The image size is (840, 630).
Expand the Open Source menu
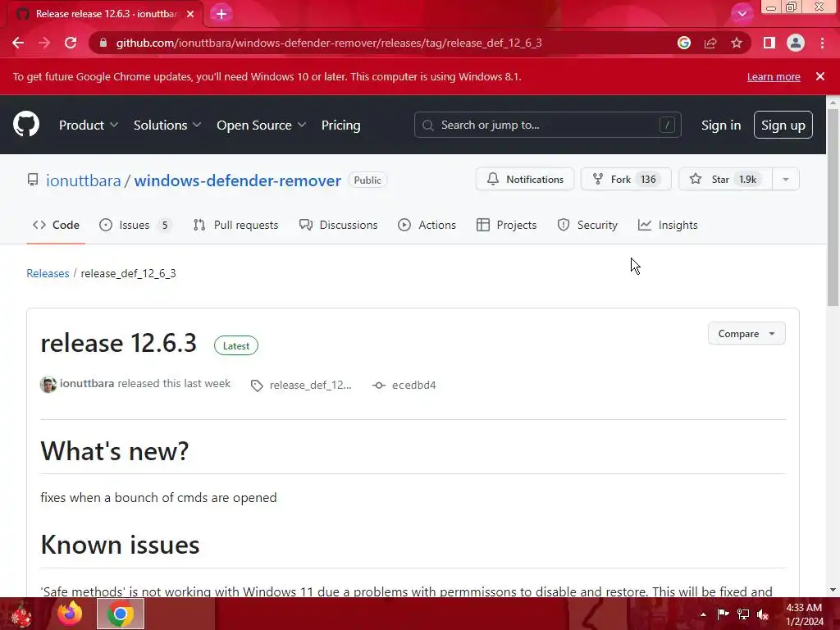(262, 125)
